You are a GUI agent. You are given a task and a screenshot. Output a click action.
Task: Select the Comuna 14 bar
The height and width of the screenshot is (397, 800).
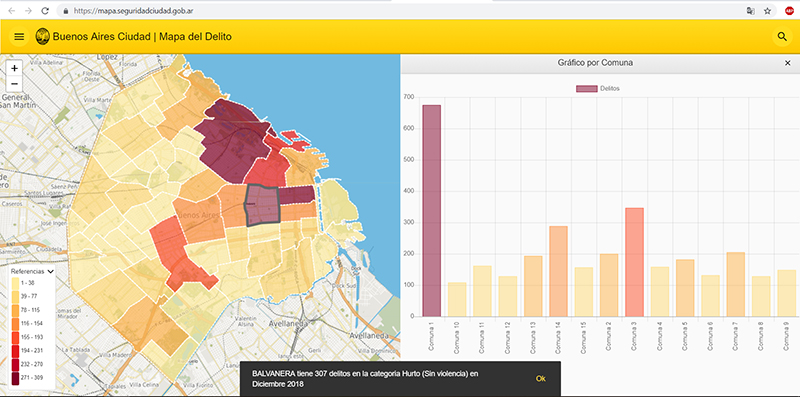[x=558, y=271]
